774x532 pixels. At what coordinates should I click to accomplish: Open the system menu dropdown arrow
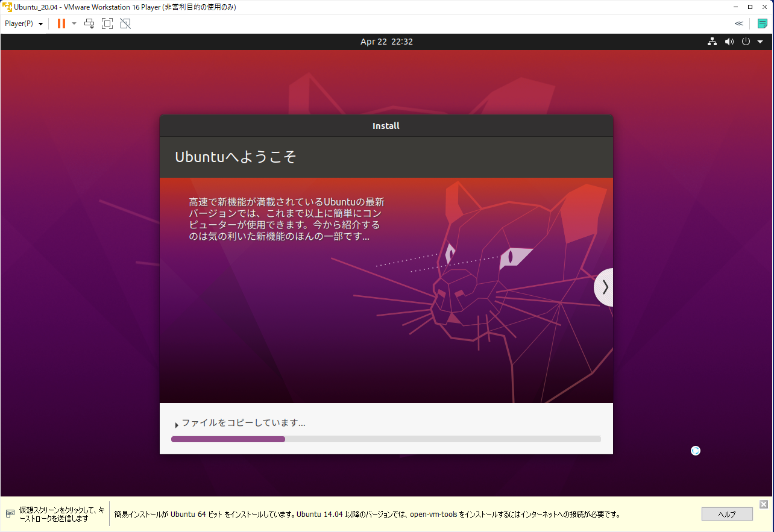(x=760, y=42)
